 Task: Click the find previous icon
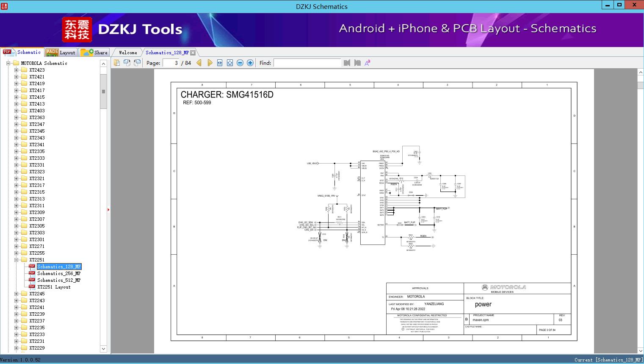(347, 63)
